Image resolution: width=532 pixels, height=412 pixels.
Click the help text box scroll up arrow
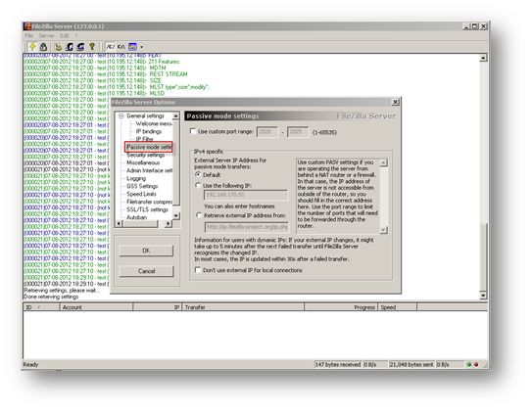(383, 162)
